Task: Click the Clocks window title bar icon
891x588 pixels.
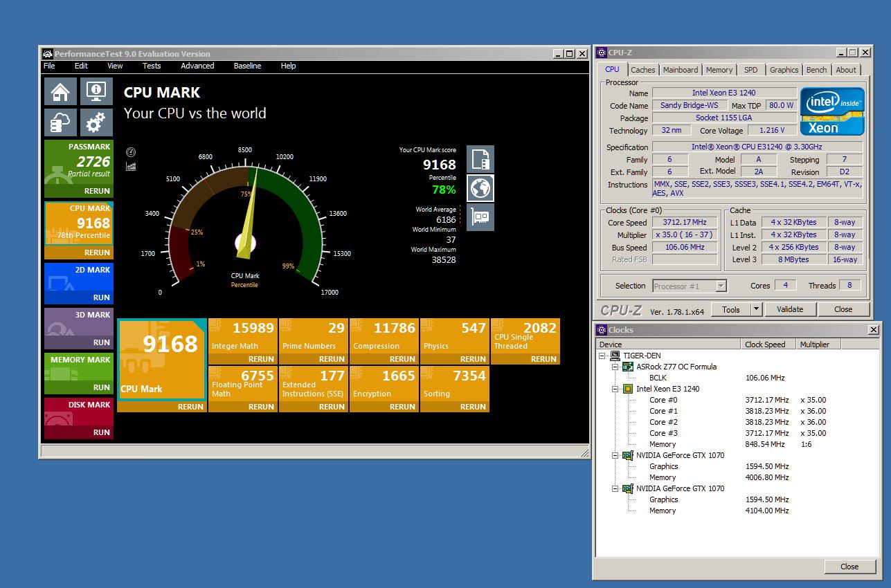Action: click(602, 330)
